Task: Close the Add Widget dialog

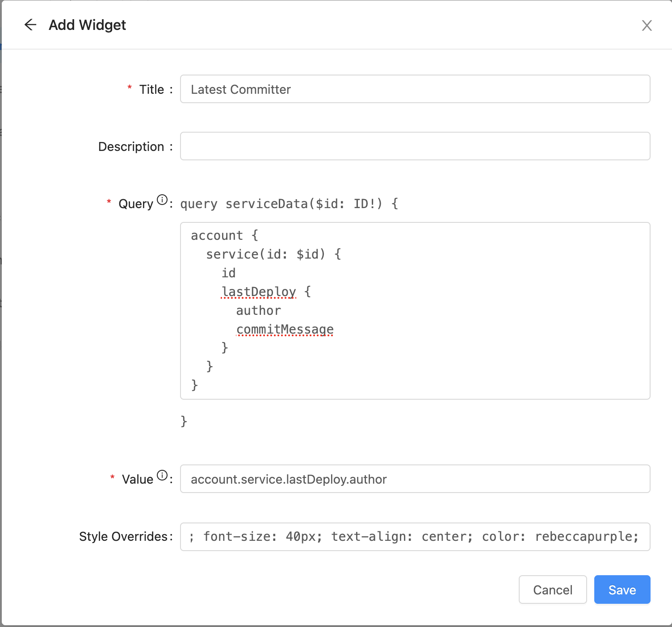Action: pos(647,25)
